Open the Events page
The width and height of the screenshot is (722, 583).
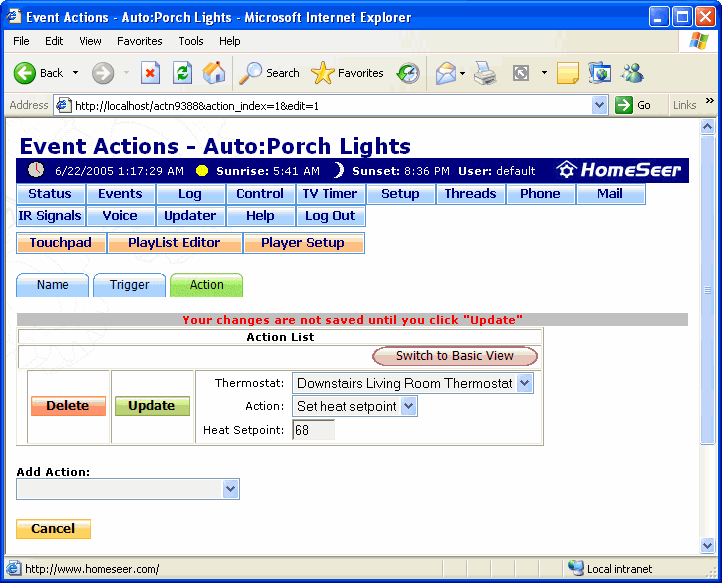[120, 194]
